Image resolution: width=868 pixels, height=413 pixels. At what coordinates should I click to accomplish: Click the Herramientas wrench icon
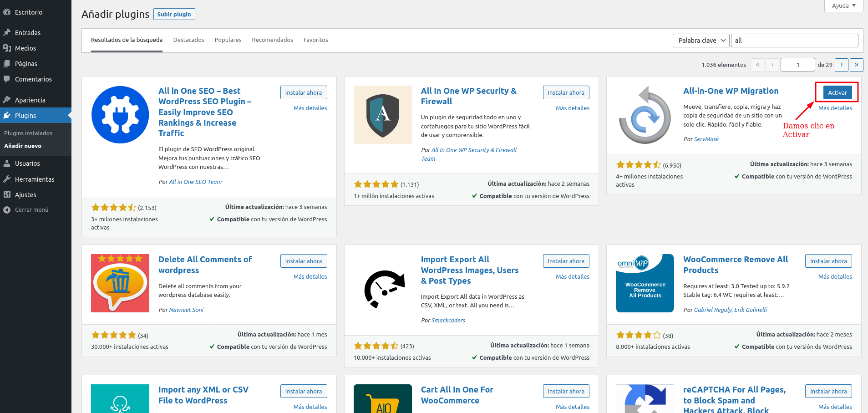7,179
